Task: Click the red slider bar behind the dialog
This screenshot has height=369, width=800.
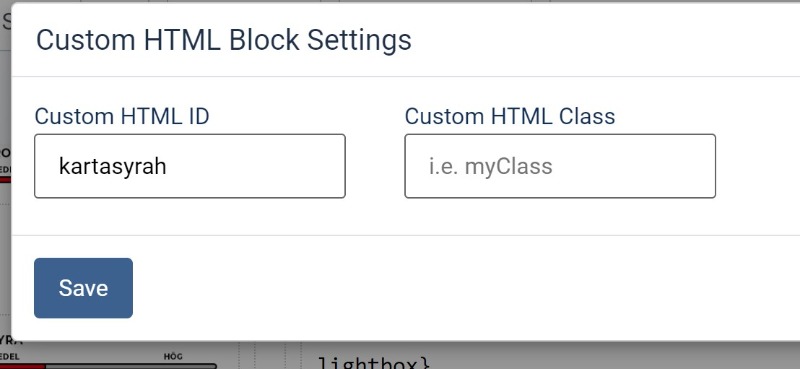Action: click(x=22, y=366)
